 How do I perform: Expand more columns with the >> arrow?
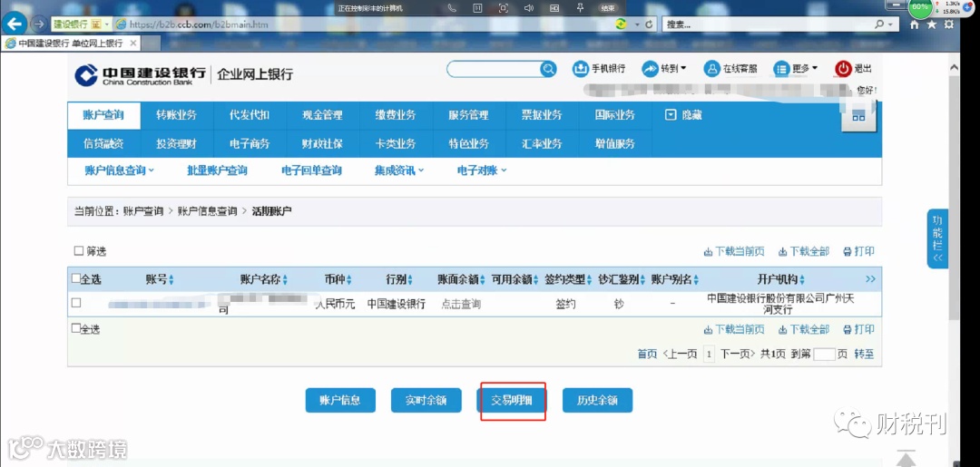pyautogui.click(x=870, y=279)
